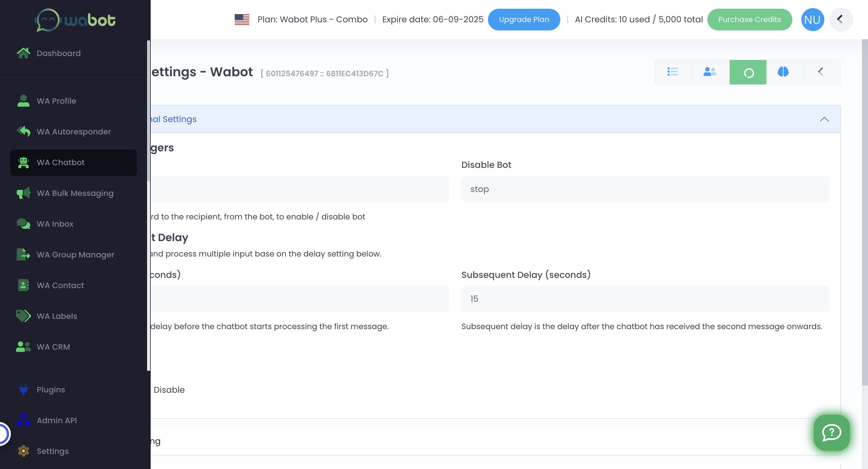Open the chatbot flow list view icon

673,72
